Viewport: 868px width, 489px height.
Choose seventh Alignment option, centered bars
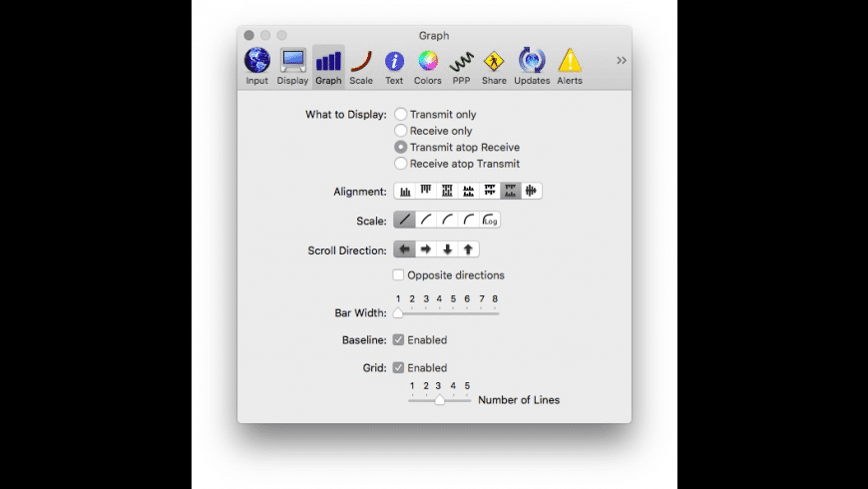(x=532, y=191)
